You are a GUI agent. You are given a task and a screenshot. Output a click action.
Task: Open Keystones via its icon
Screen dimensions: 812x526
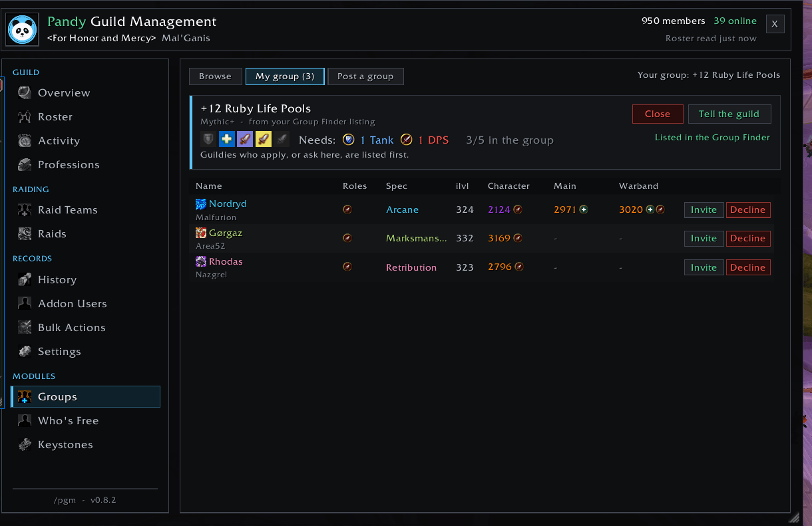click(25, 444)
